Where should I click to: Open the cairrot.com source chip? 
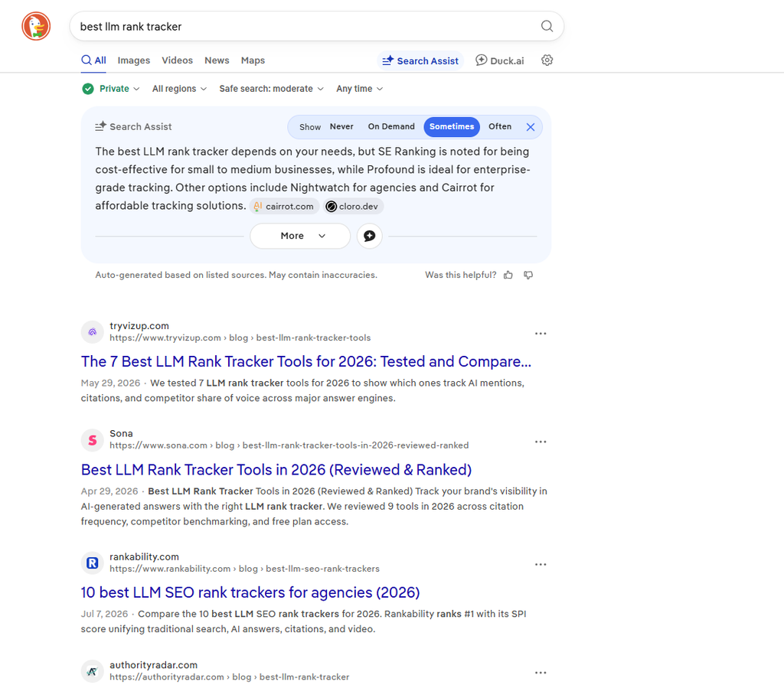284,207
